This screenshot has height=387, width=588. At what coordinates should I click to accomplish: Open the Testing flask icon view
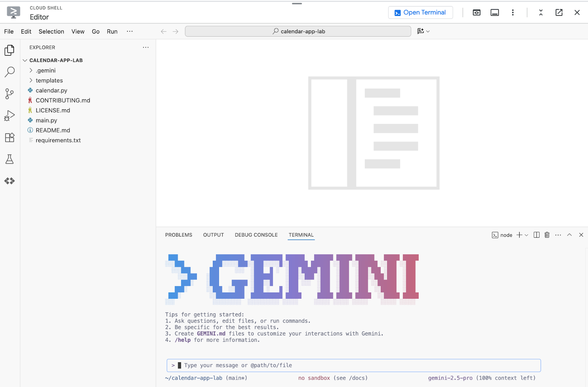click(10, 159)
